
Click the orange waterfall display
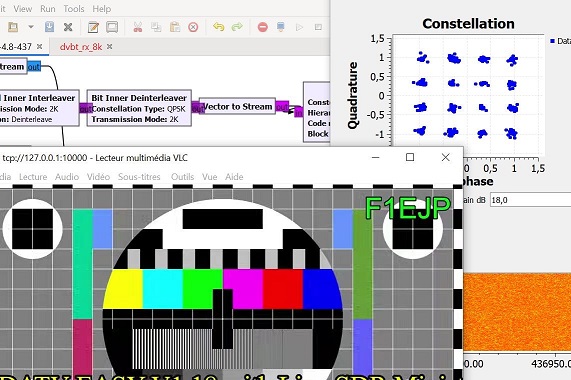pyautogui.click(x=517, y=312)
